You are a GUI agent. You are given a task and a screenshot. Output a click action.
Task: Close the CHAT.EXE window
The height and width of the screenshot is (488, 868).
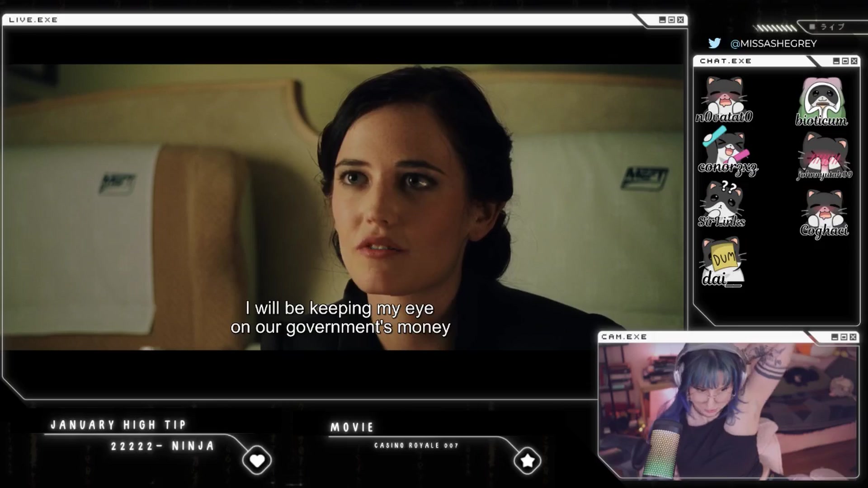point(854,61)
